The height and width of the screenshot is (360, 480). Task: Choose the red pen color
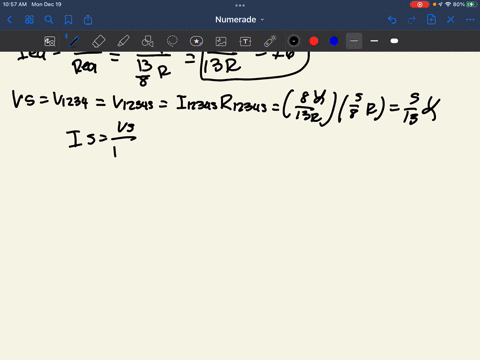[314, 41]
